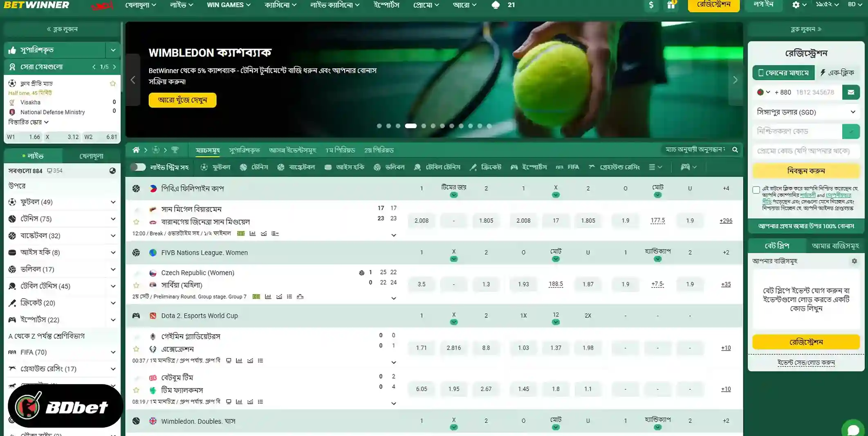Filter live events by FIFA
The image size is (868, 436).
tap(567, 167)
